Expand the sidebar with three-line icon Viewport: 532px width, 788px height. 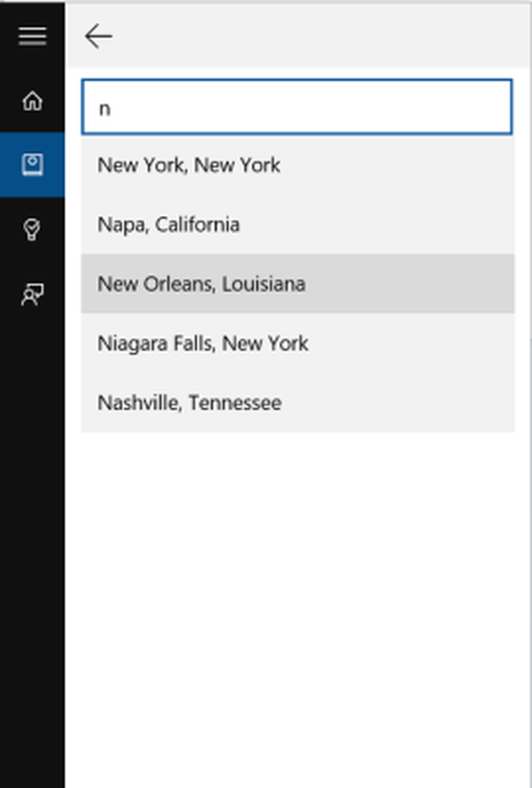click(x=32, y=36)
